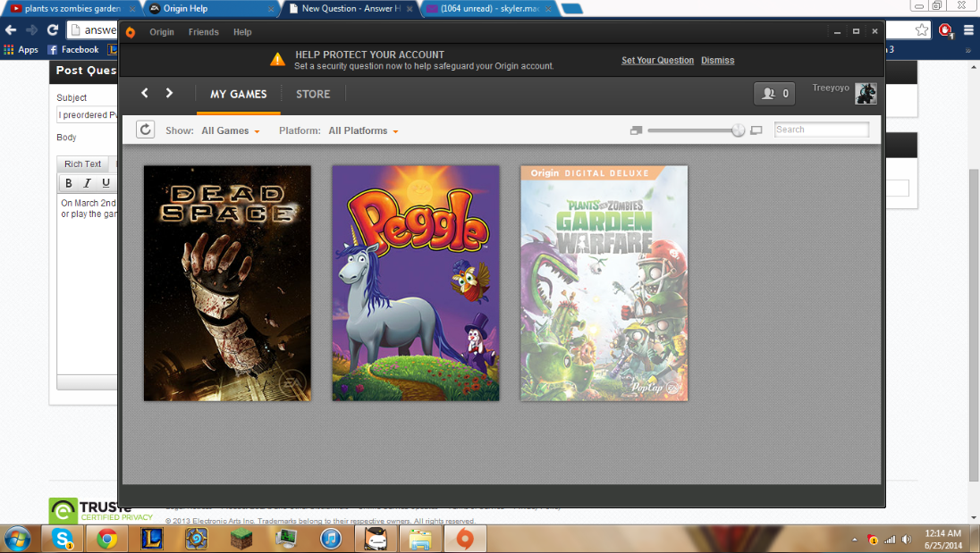Open the friends online counter button
Screen dimensions: 980x553
774,94
